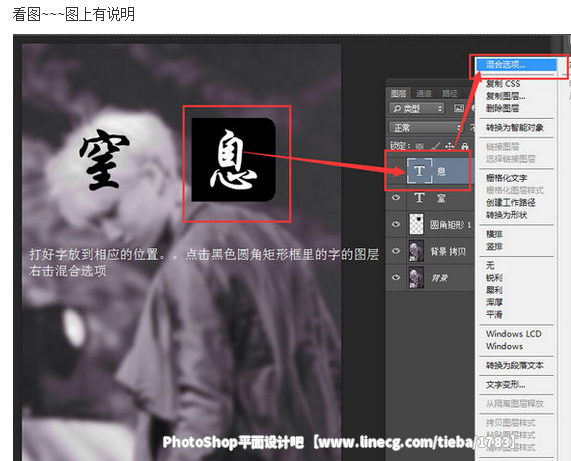This screenshot has width=571, height=461.
Task: Set anti-aliasing to 平滑
Action: point(494,314)
